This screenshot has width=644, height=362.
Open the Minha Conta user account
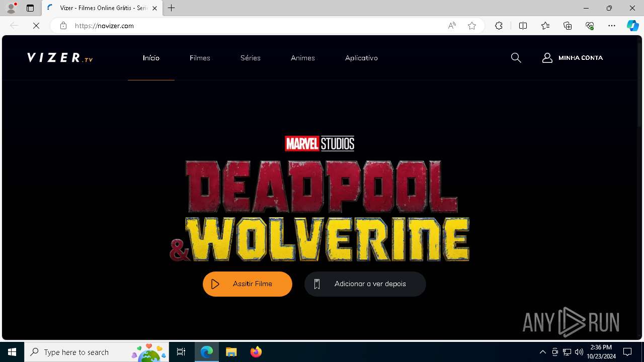(573, 58)
